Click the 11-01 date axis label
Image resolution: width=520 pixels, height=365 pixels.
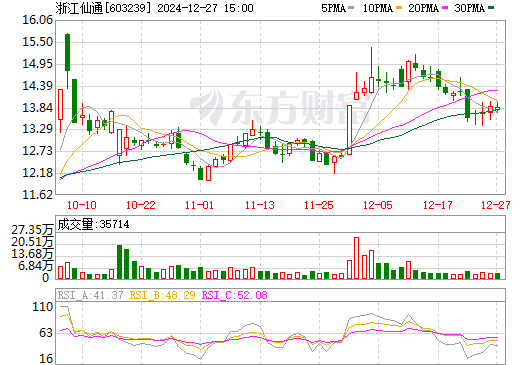(x=200, y=205)
